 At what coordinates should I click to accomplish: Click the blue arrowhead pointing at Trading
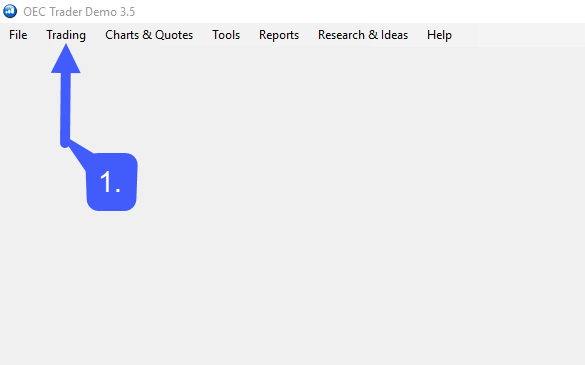click(x=66, y=59)
